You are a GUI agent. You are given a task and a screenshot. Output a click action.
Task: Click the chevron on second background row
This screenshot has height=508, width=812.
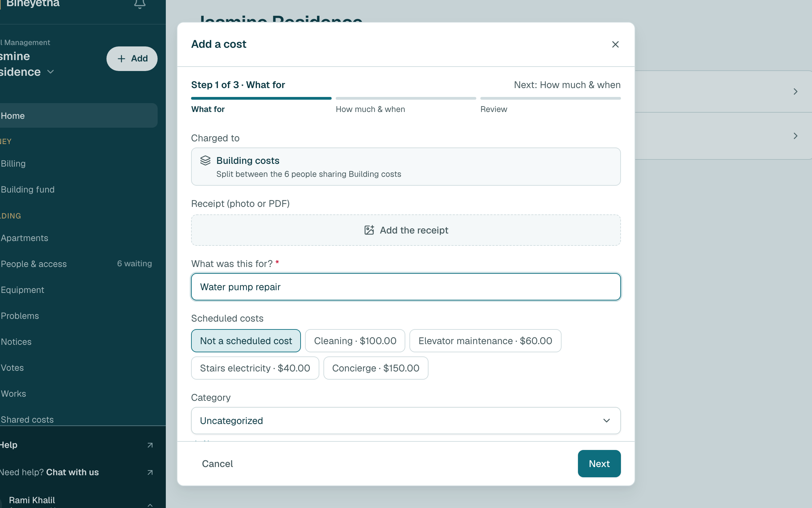(x=795, y=136)
